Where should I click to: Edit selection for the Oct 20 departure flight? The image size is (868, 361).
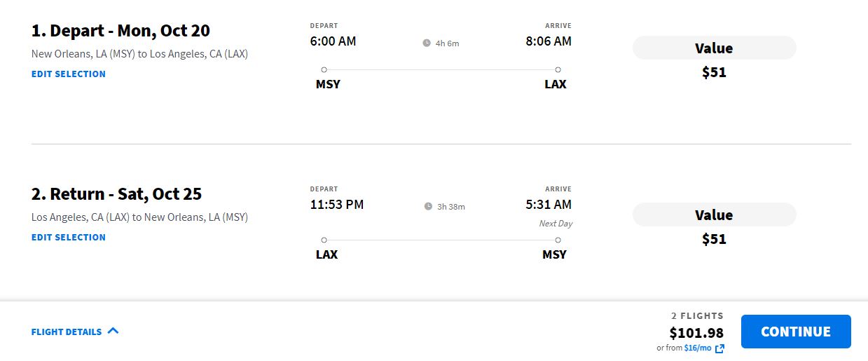(x=69, y=74)
